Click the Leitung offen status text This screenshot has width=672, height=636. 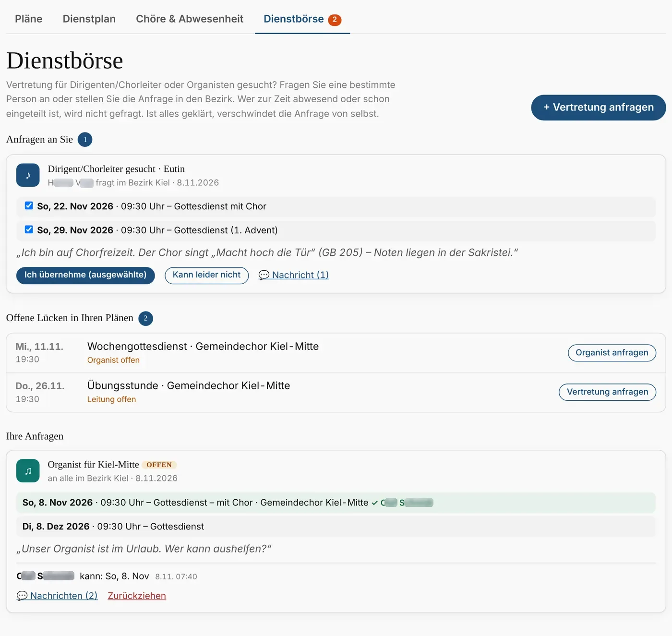point(111,399)
